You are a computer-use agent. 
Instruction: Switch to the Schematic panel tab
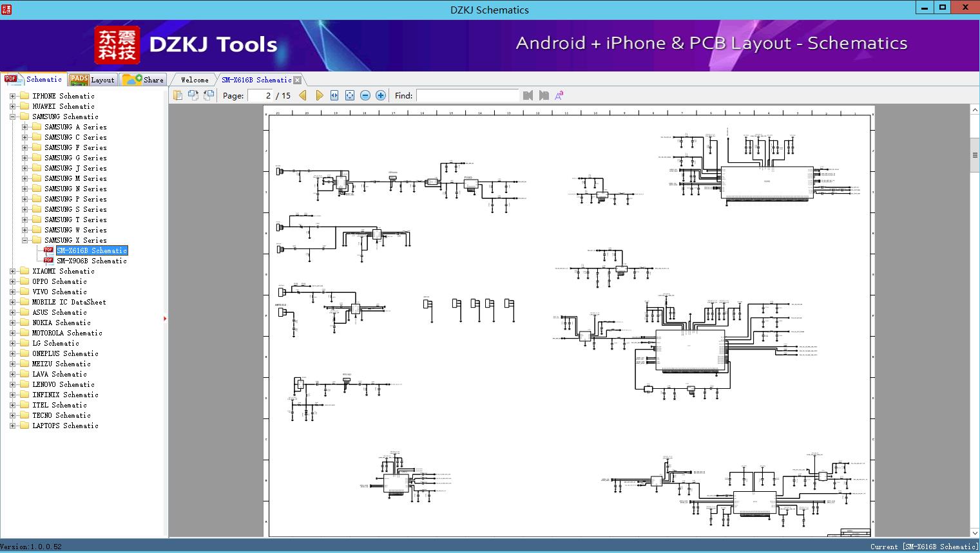34,79
